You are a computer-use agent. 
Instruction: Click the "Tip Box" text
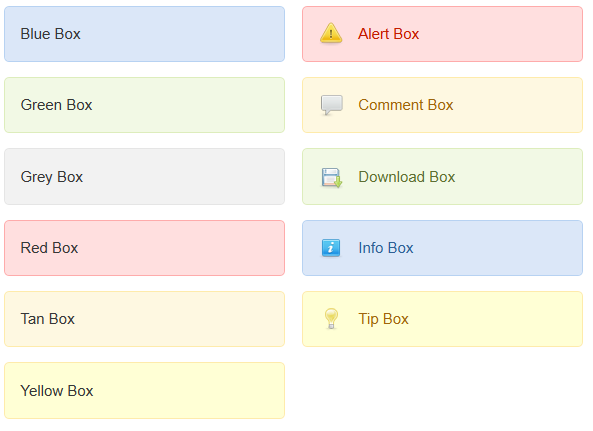[x=383, y=319]
